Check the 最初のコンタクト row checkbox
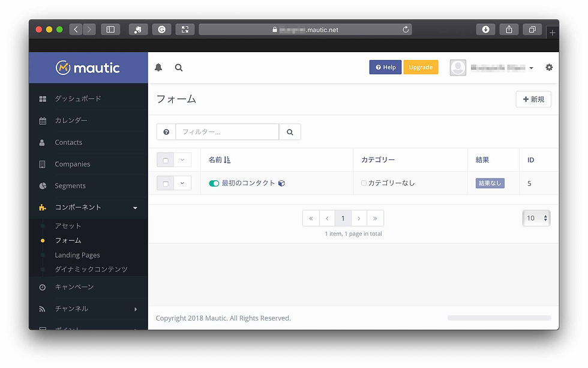The height and width of the screenshot is (368, 588). [x=166, y=183]
